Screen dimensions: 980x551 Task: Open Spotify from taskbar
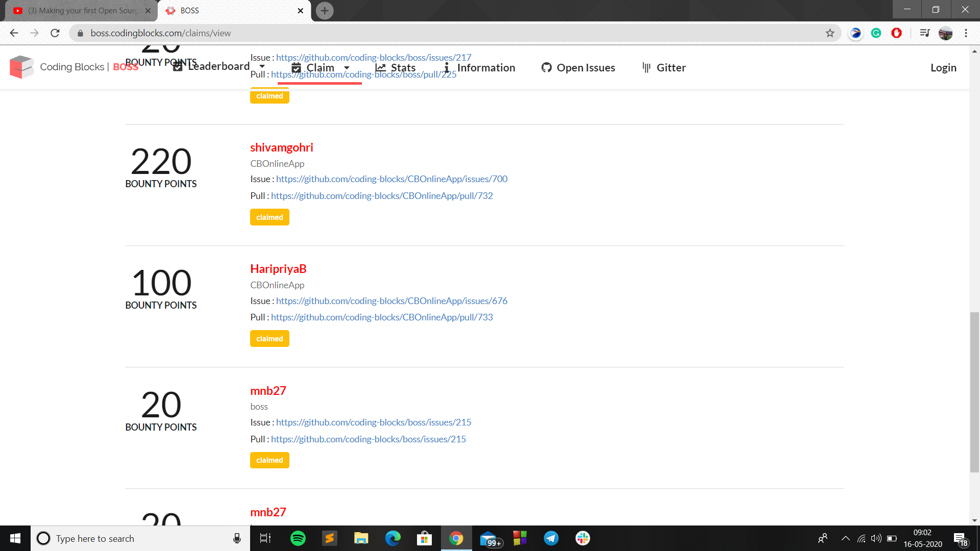298,538
